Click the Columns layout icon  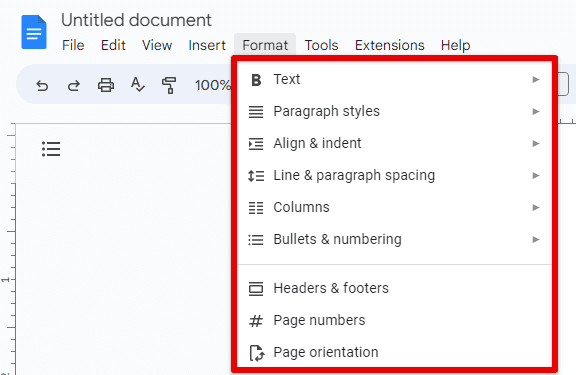(256, 208)
